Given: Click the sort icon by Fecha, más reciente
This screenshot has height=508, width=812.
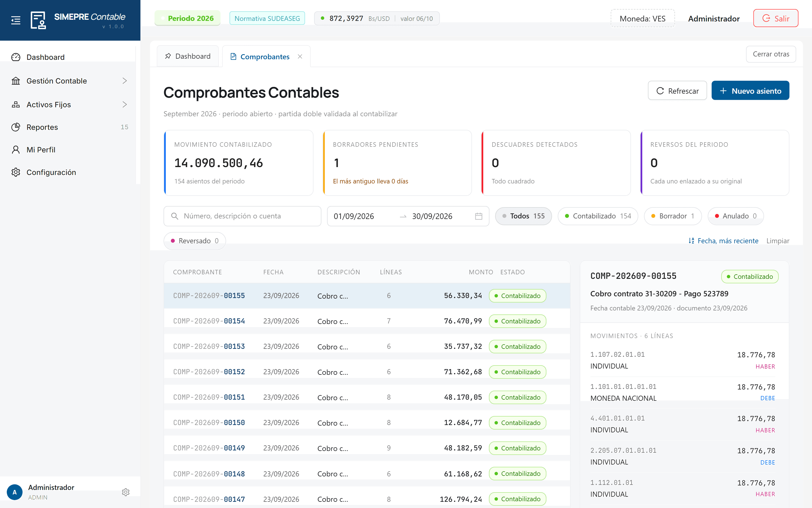Looking at the screenshot, I should 691,240.
